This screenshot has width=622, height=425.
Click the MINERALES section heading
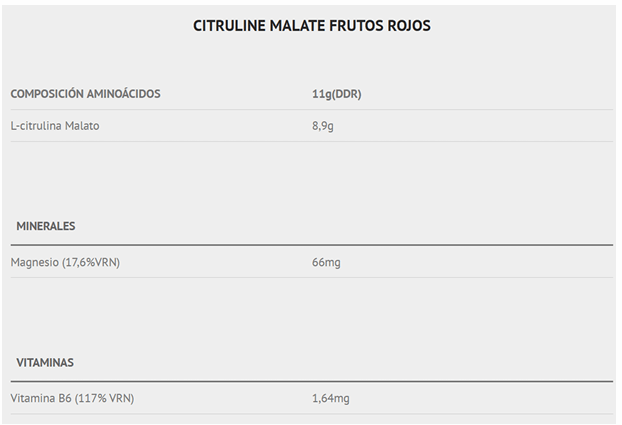coord(46,226)
